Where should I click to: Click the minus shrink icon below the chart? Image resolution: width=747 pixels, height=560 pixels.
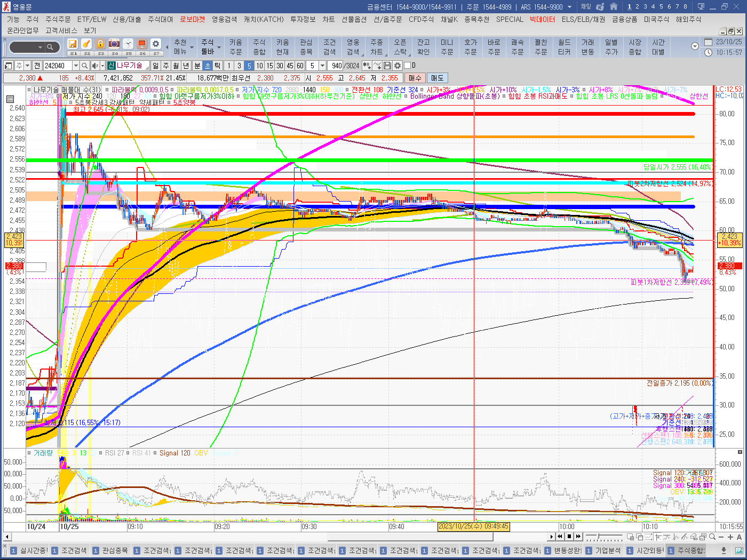(x=722, y=537)
